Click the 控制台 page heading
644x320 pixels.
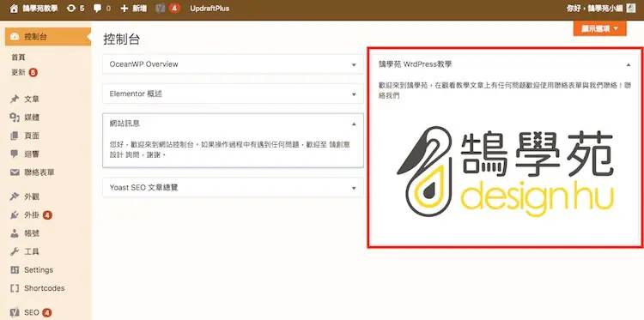(x=122, y=39)
